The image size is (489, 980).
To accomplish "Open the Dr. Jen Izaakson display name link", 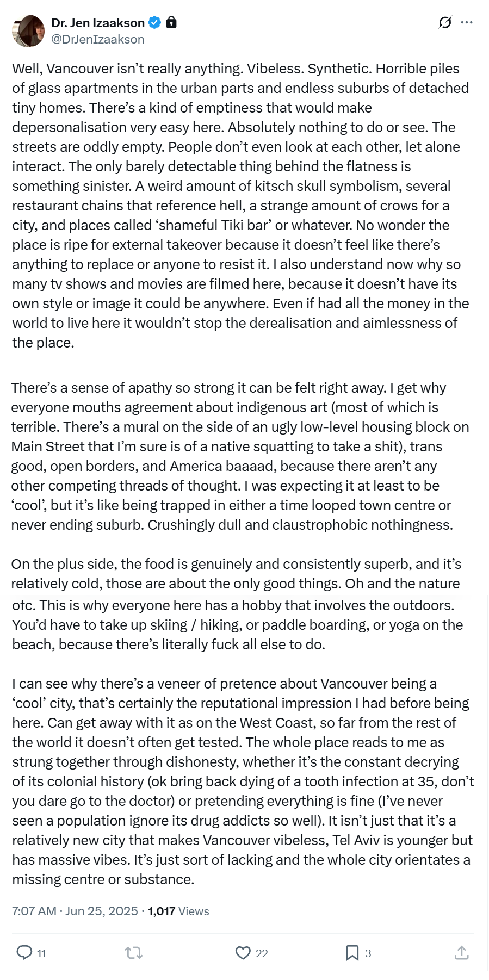I will coord(98,23).
